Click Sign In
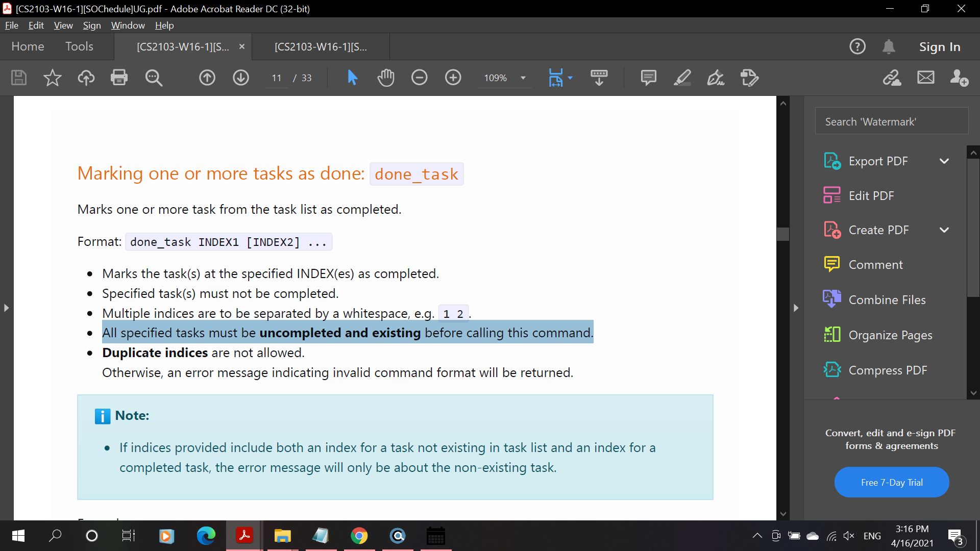 click(x=940, y=47)
